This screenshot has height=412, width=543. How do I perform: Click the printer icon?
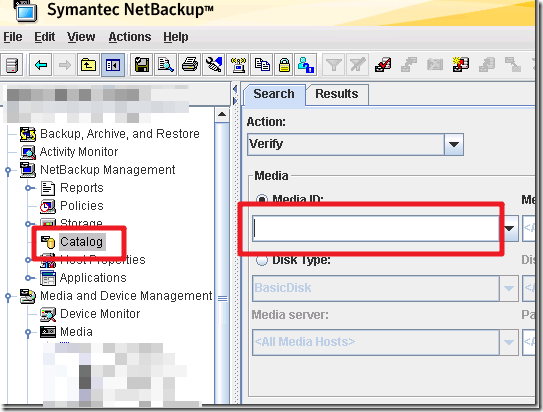click(x=190, y=65)
